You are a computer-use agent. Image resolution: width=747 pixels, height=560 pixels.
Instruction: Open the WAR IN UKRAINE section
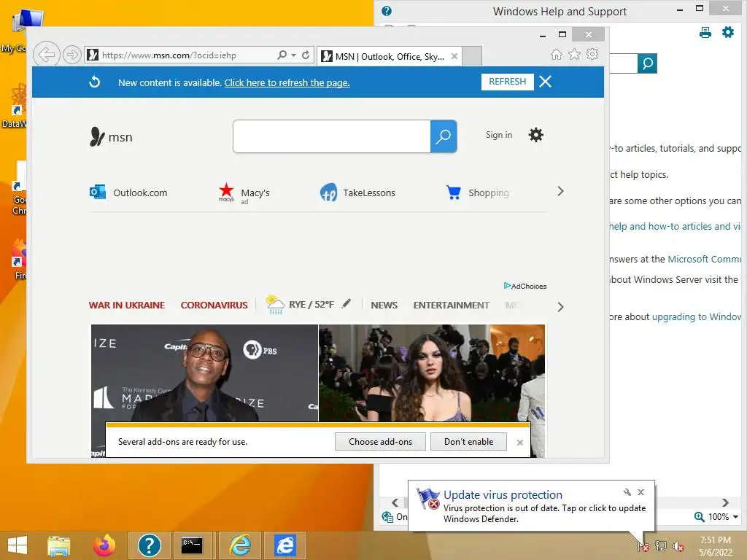click(127, 306)
